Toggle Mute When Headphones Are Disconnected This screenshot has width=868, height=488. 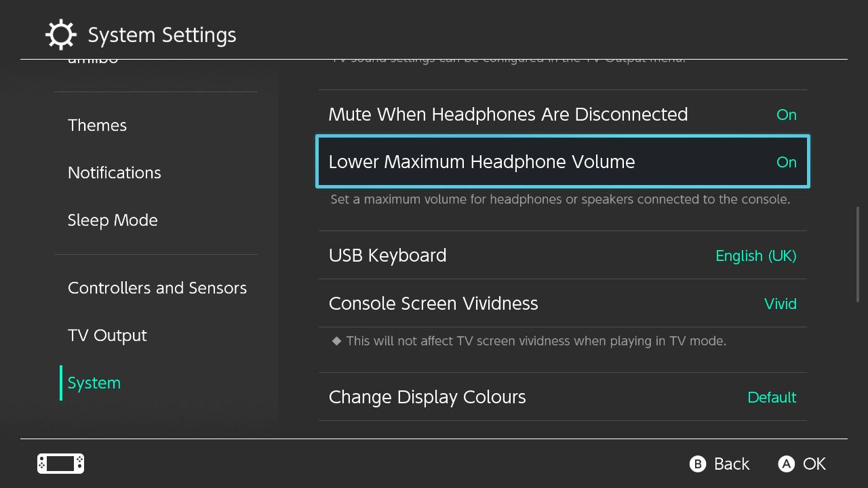click(562, 115)
